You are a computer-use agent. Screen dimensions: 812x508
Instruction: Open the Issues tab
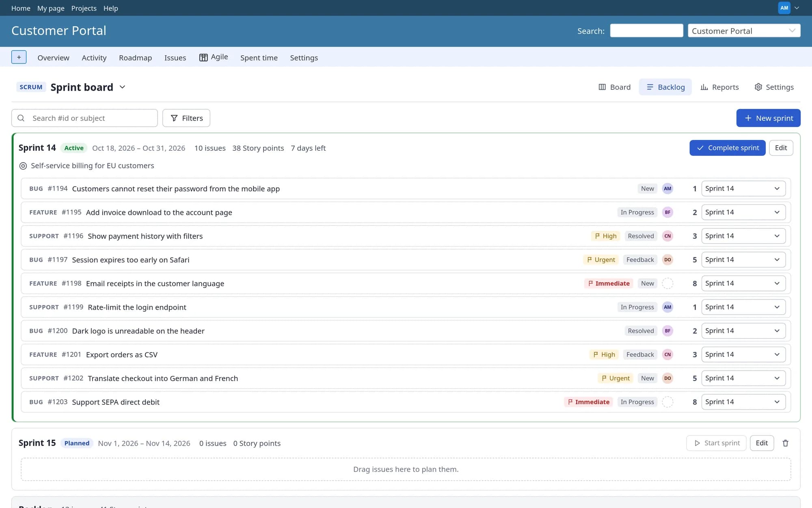[175, 58]
